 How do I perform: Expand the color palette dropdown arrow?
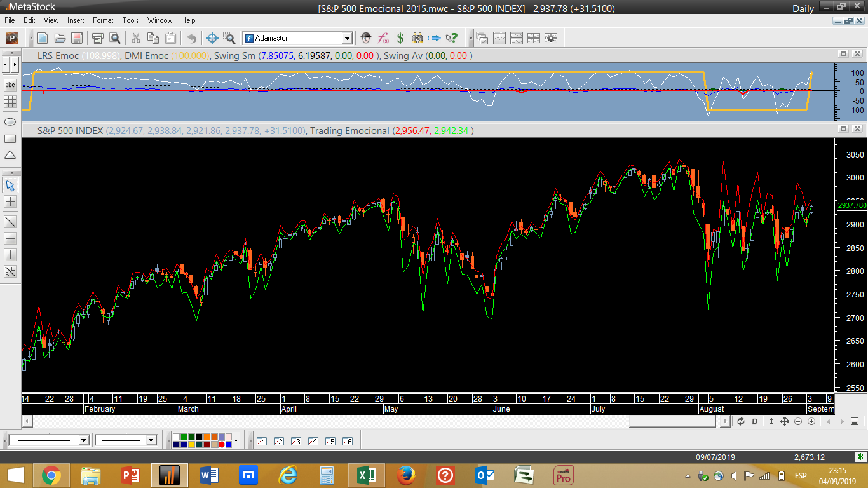(x=236, y=440)
